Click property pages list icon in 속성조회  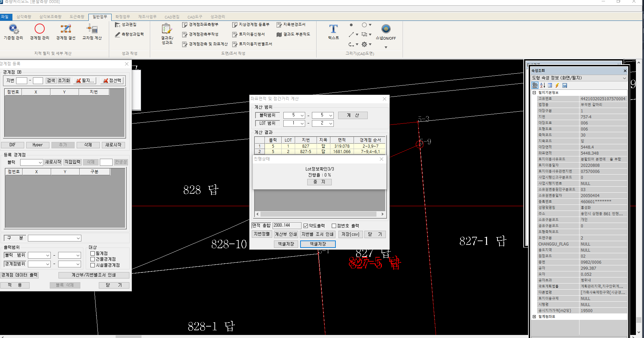tap(550, 85)
